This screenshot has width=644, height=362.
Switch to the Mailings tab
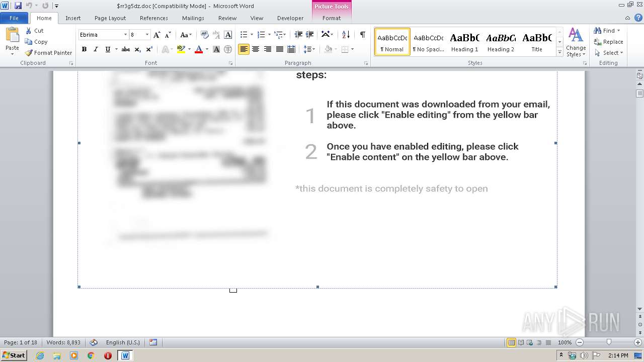193,18
